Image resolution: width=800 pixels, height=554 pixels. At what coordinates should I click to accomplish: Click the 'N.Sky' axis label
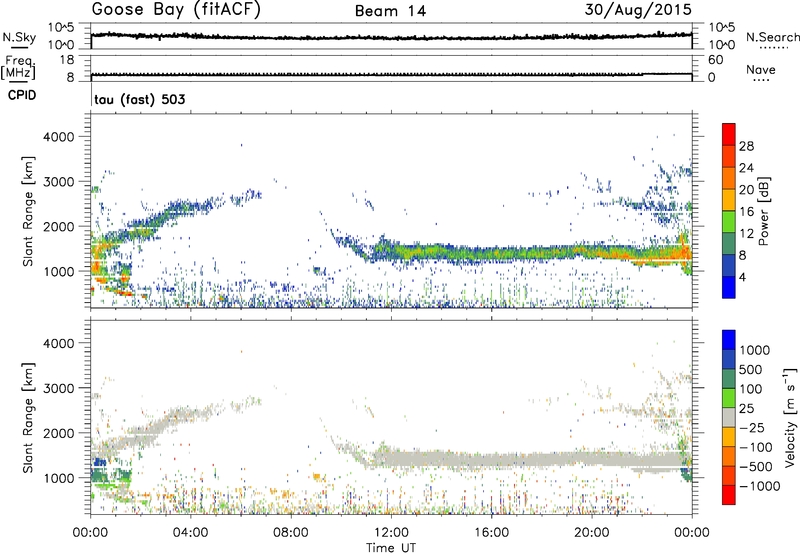[19, 37]
